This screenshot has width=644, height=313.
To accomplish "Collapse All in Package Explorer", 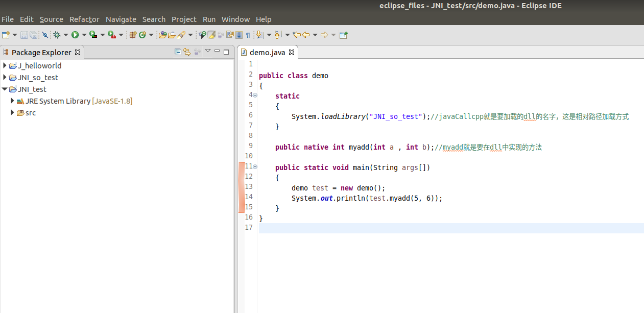I will (178, 51).
